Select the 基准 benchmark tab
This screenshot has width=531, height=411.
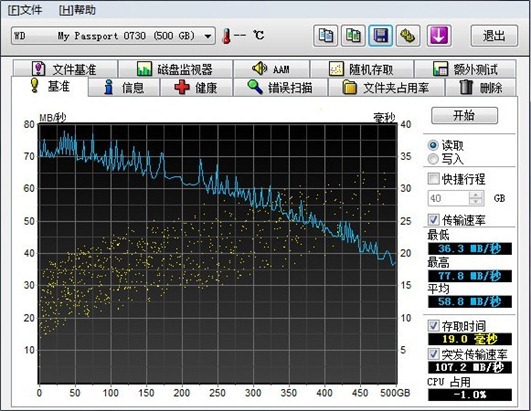tap(50, 86)
